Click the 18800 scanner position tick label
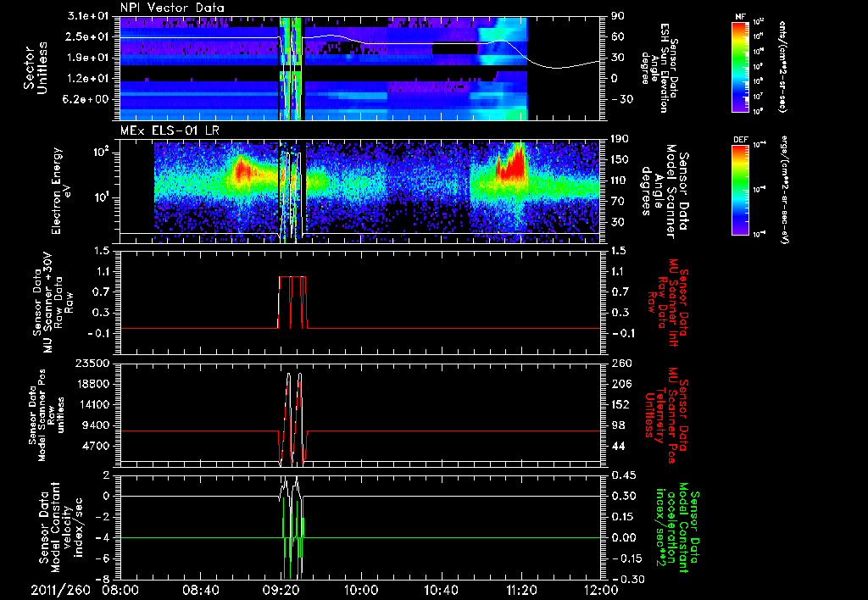This screenshot has width=868, height=600. pyautogui.click(x=94, y=384)
